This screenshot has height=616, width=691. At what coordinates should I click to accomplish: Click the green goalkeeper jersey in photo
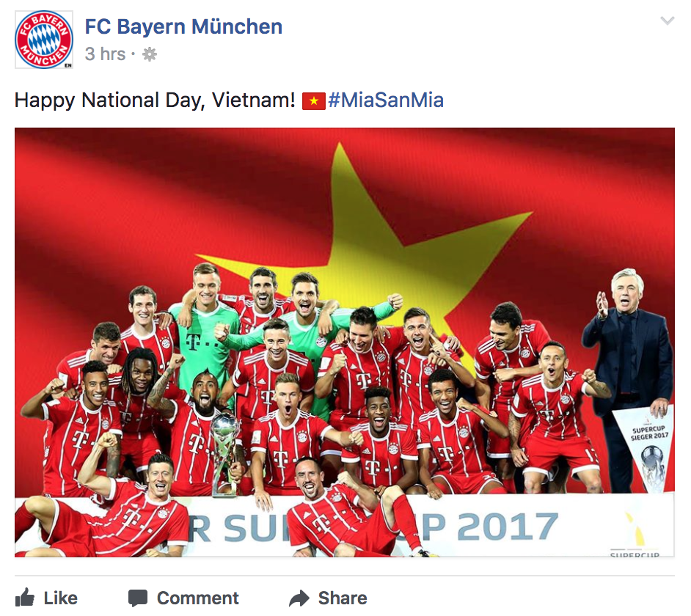tap(204, 340)
